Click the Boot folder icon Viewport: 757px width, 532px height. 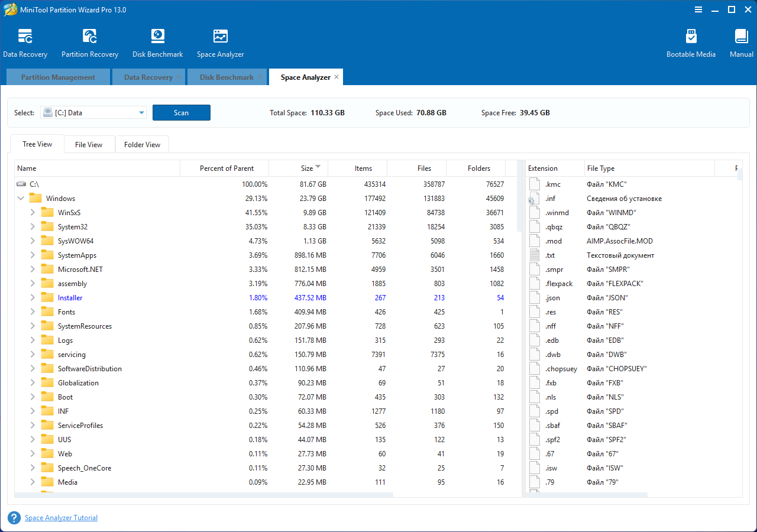coord(47,397)
